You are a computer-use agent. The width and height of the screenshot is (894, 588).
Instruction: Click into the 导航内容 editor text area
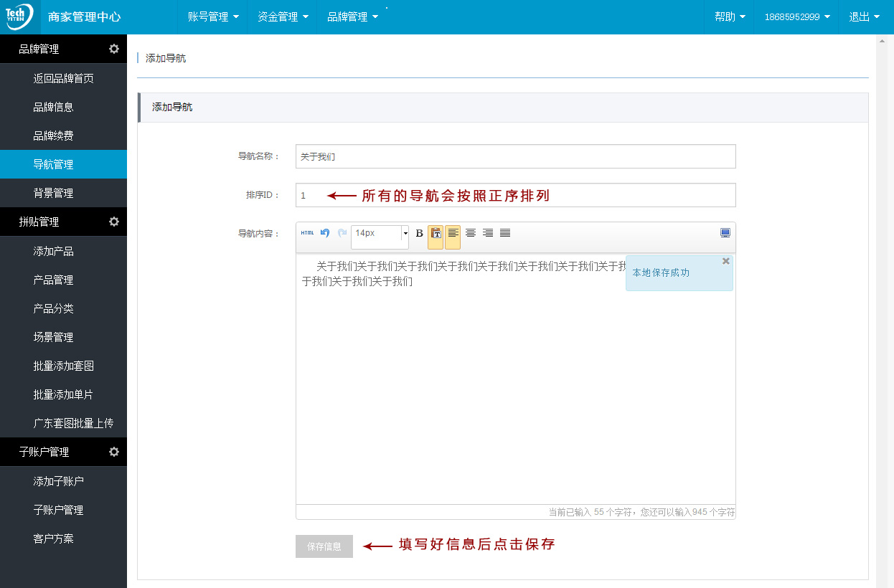[516, 379]
